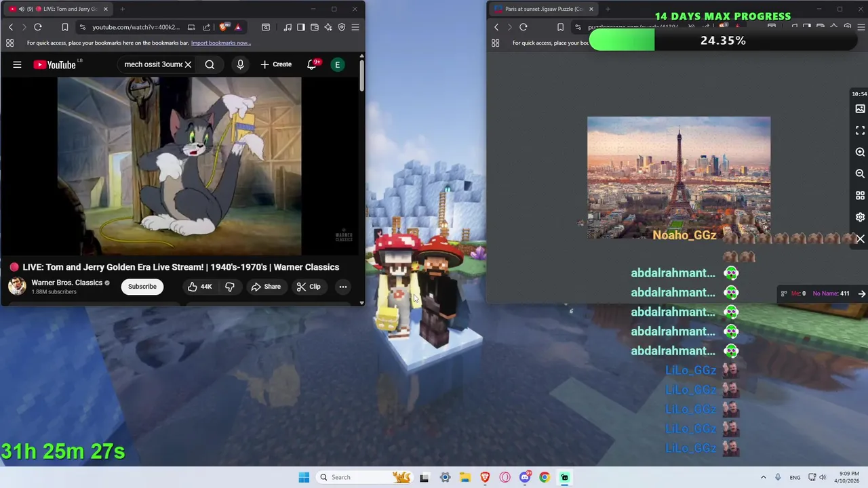Go back in the YouTube window
Viewport: 868px width, 488px height.
[x=11, y=27]
